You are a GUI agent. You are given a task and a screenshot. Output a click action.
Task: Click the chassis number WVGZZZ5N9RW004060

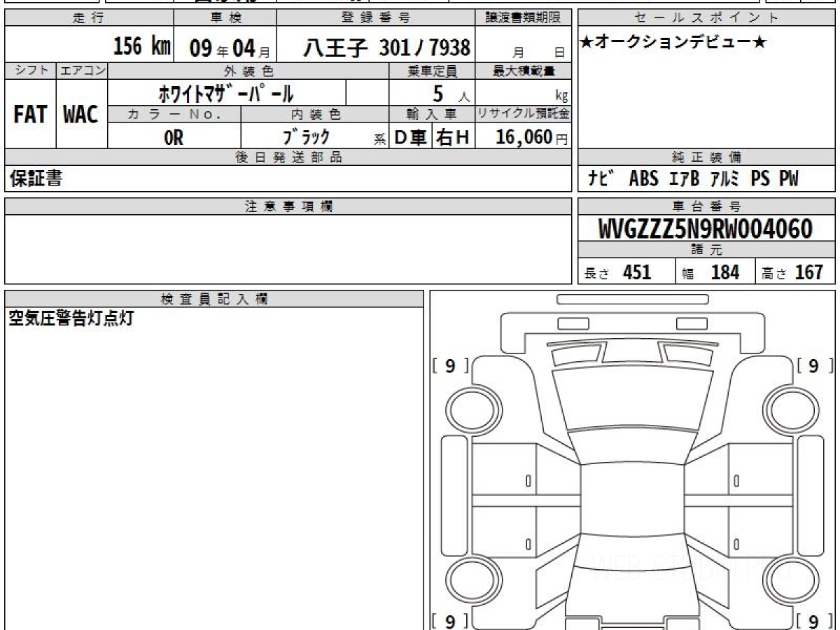point(706,229)
